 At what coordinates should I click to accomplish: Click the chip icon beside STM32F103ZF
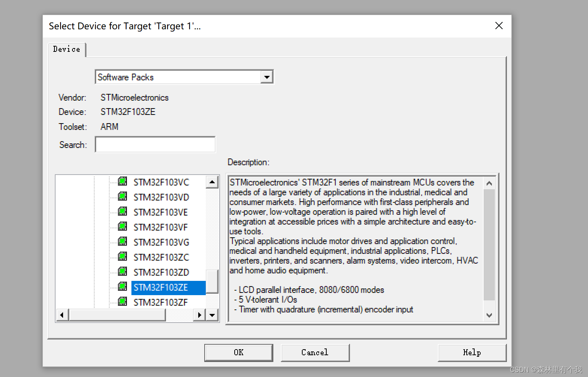coord(122,302)
